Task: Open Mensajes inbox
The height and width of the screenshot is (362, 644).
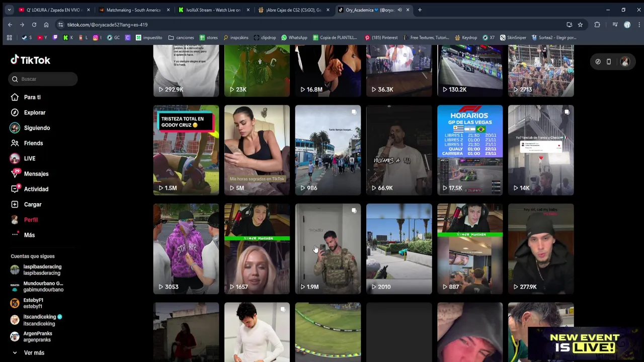Action: pyautogui.click(x=36, y=174)
